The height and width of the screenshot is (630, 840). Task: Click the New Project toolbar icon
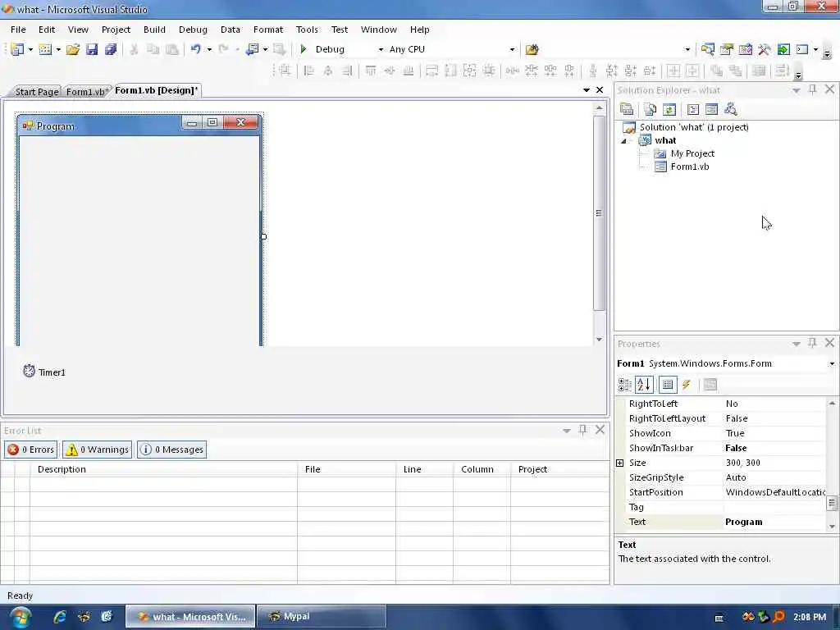[16, 49]
